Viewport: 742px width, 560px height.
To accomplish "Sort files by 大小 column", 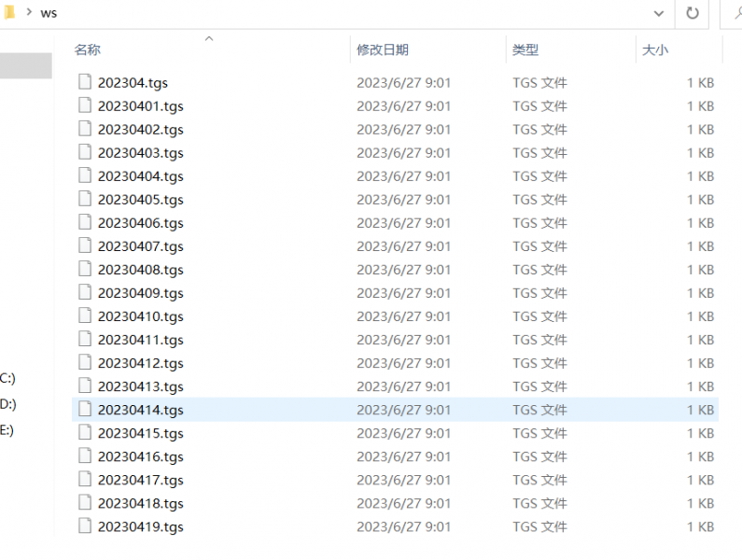I will [x=655, y=49].
